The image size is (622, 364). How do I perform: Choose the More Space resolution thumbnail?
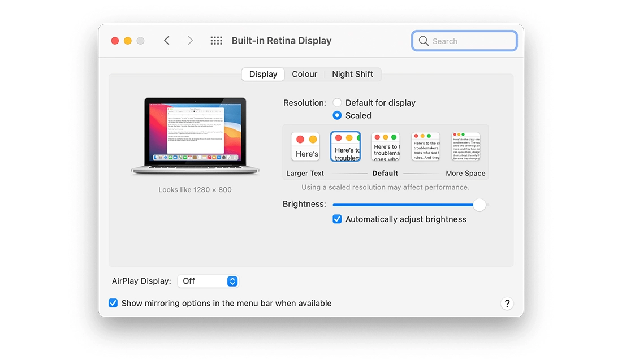[465, 147]
